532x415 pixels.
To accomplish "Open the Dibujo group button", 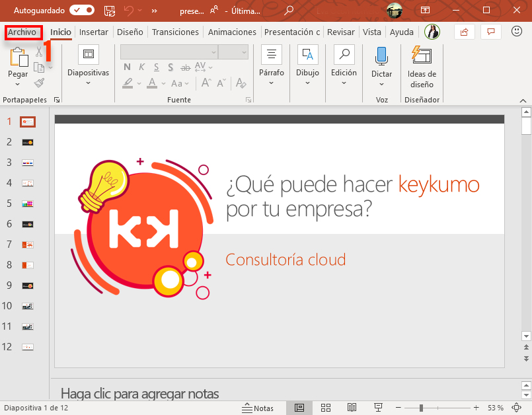I will 308,65.
